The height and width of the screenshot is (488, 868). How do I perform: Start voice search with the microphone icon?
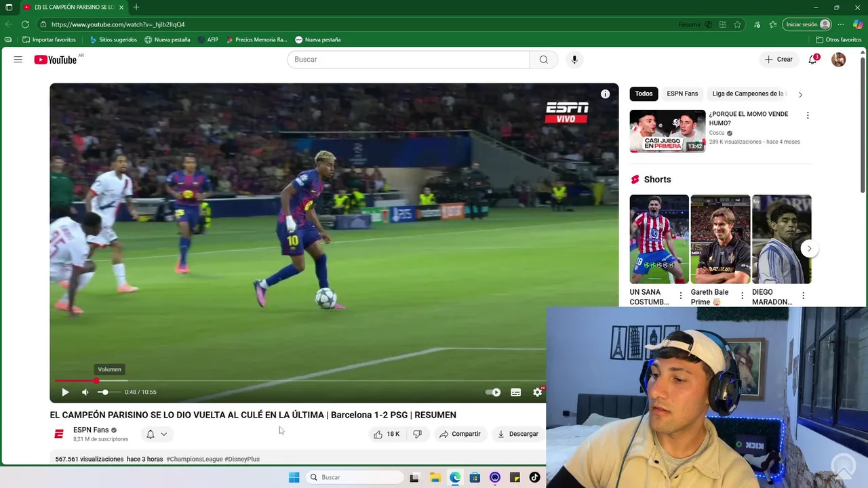tap(574, 60)
